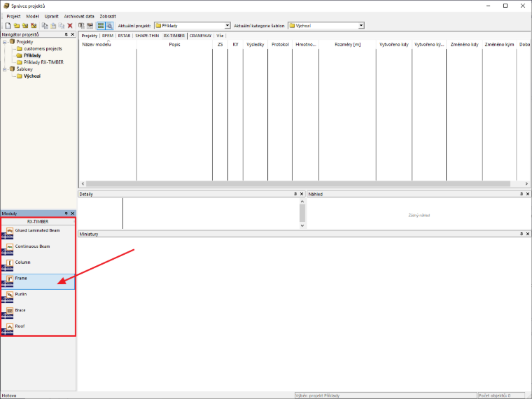The height and width of the screenshot is (399, 532).
Task: Click the RX-TIMBER modules group header
Action: tap(38, 221)
